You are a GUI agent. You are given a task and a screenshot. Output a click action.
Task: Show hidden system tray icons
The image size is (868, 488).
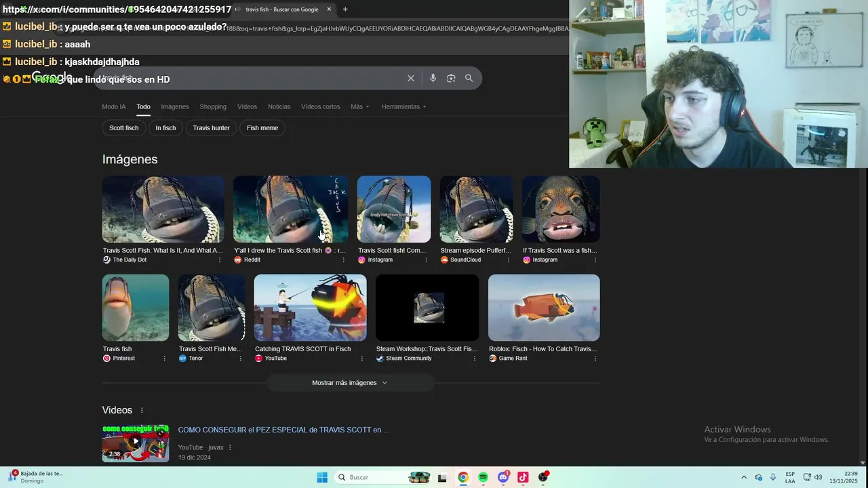pos(744,477)
